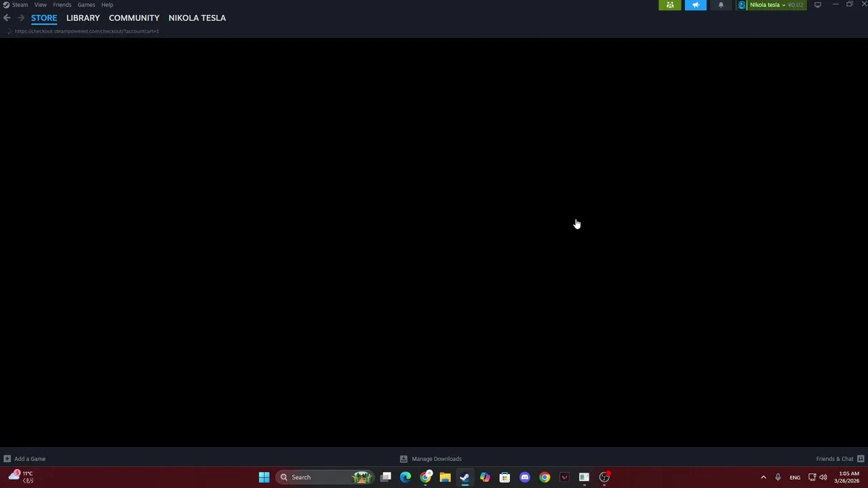The height and width of the screenshot is (488, 868).
Task: Open the Chrome icon with notification badge
Action: coord(425,477)
